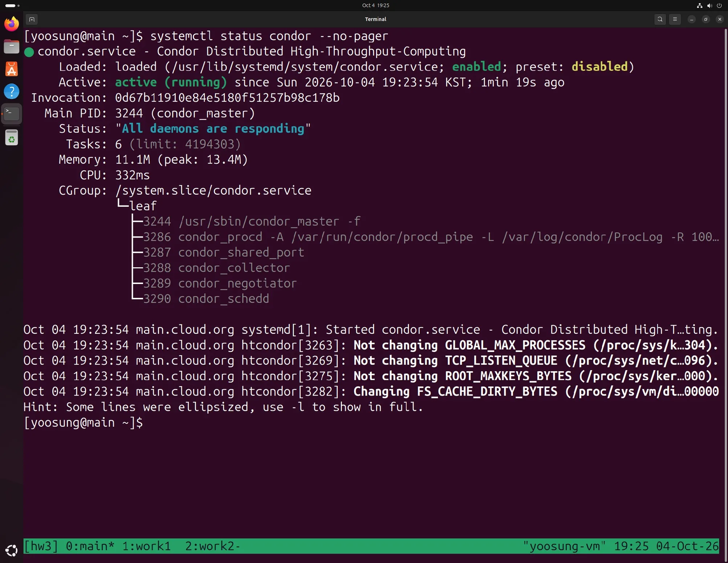Screen dimensions: 728x563
Task: Open the clock showing Oct 4 19:25
Action: click(375, 5)
